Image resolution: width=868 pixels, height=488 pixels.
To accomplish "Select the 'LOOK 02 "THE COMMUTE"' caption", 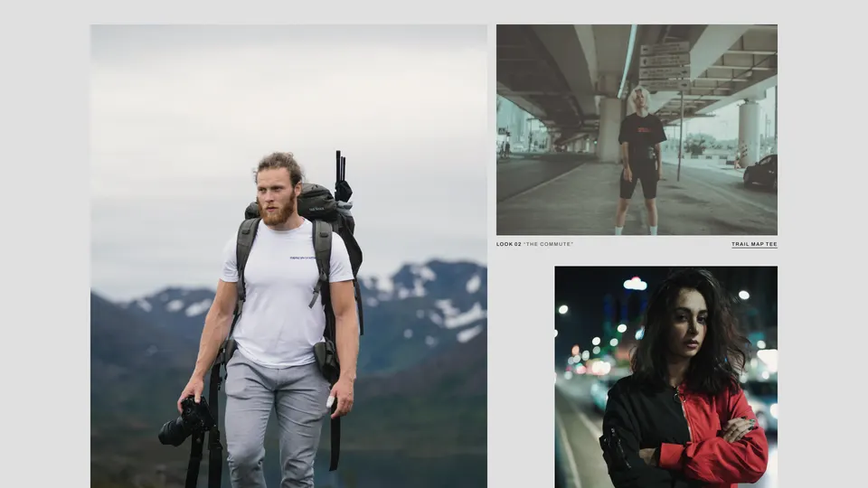I will (534, 244).
